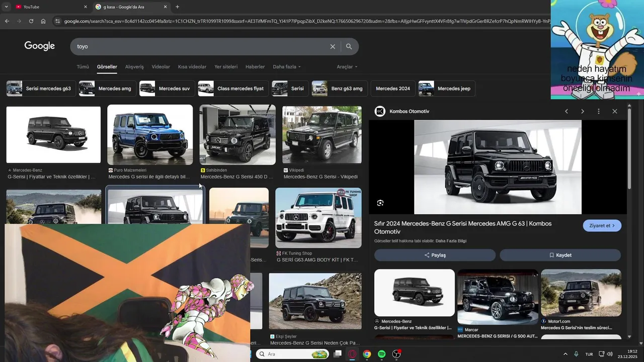Open the Yer siteleri tab

pos(226,67)
